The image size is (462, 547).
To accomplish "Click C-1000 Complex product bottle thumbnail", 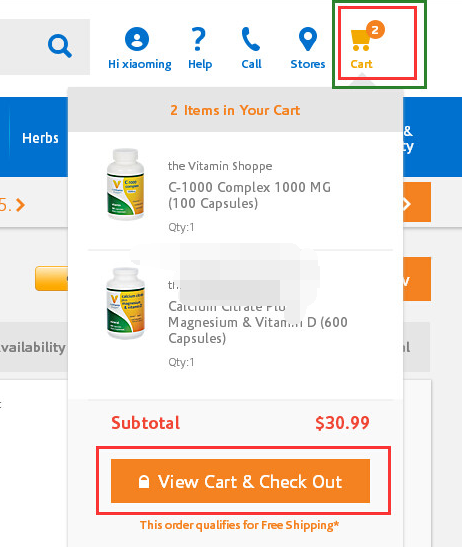I will click(126, 184).
